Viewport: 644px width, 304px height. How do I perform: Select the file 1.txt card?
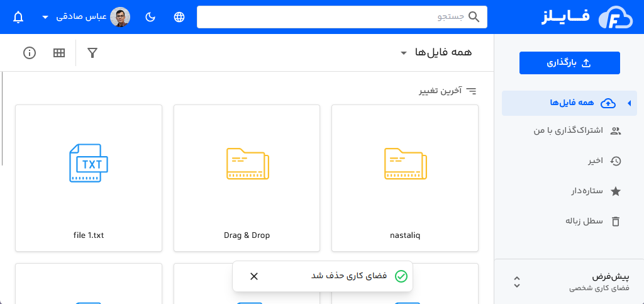click(89, 178)
